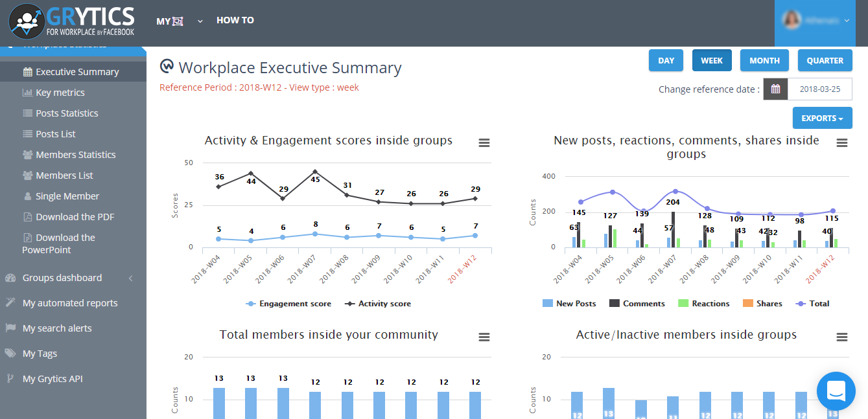Viewport: 868px width, 419px height.
Task: Click the Posts List icon
Action: click(x=27, y=134)
